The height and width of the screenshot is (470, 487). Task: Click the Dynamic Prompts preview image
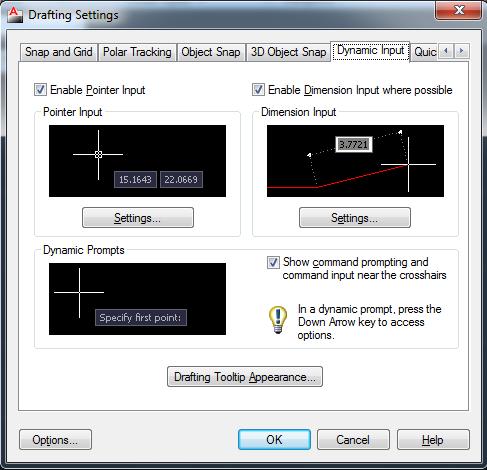pyautogui.click(x=137, y=299)
